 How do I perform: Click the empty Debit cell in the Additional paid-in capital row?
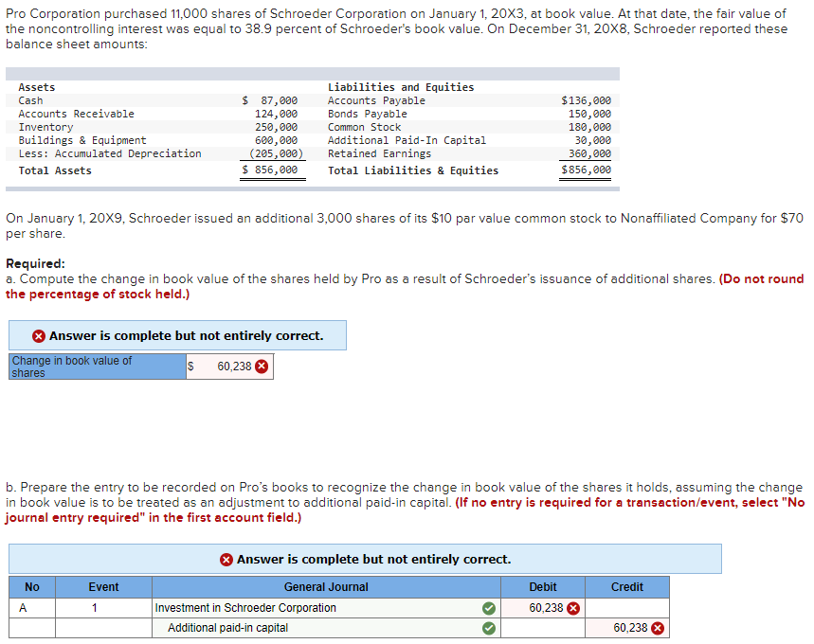pyautogui.click(x=543, y=628)
